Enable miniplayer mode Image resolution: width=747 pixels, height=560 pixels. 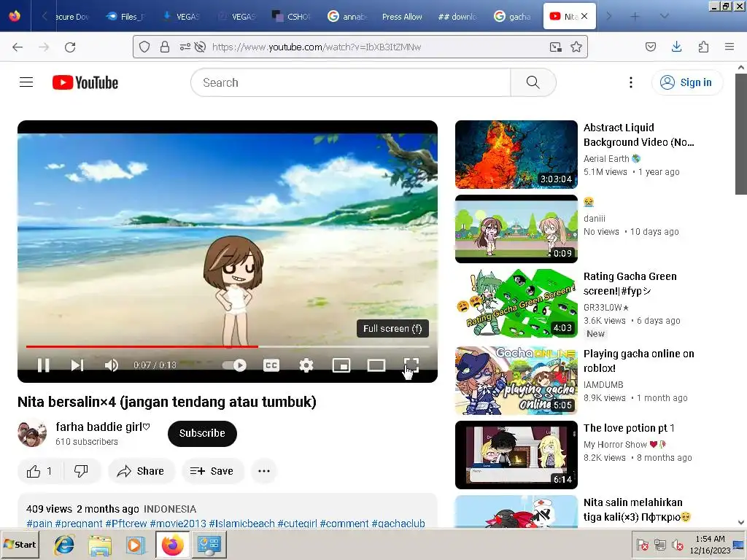[341, 365]
